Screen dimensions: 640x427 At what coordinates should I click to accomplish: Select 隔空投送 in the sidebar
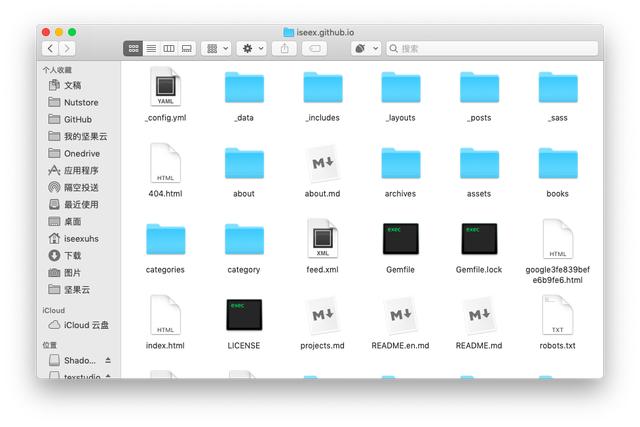(80, 187)
